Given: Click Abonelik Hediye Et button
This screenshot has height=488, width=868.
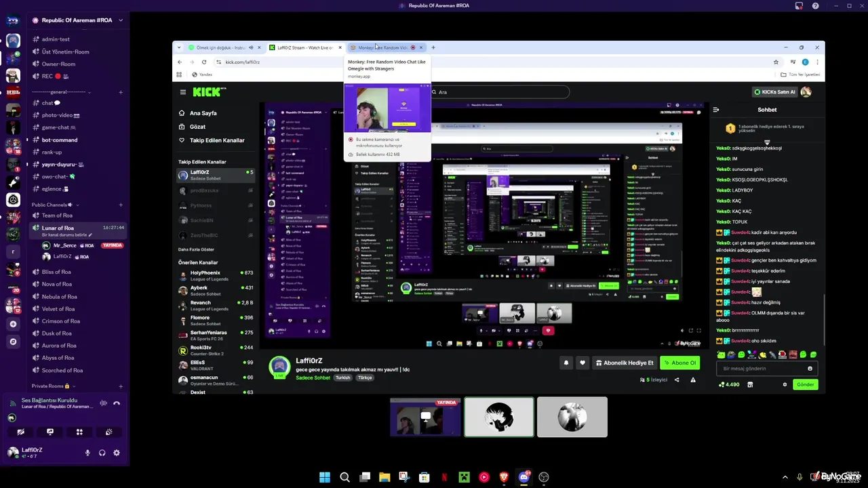Looking at the screenshot, I should (x=625, y=363).
